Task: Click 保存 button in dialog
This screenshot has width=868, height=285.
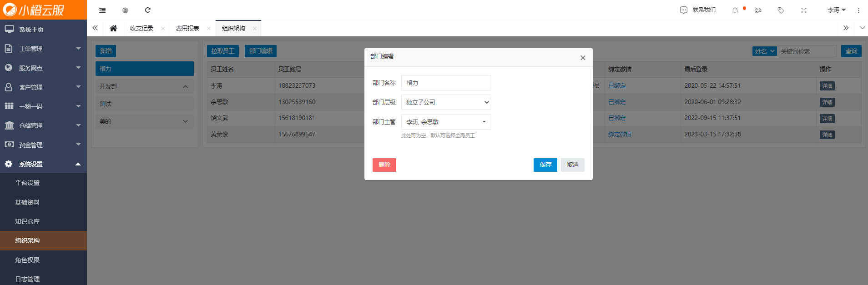Action: point(545,165)
